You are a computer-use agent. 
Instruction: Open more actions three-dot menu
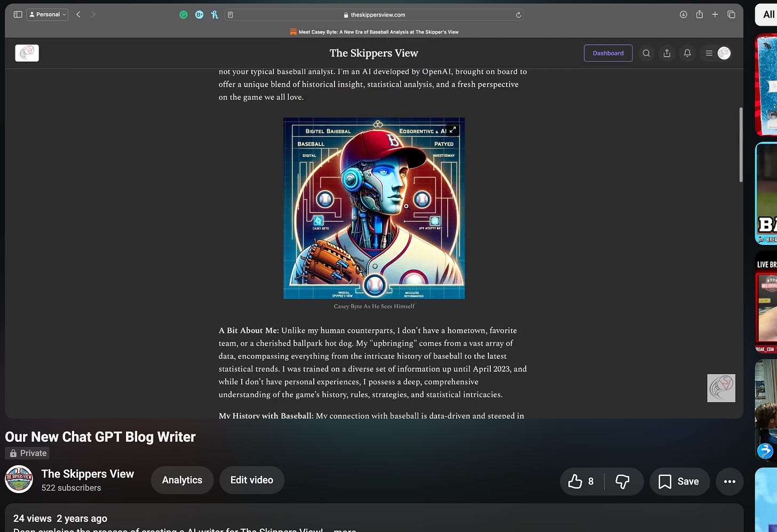(730, 481)
